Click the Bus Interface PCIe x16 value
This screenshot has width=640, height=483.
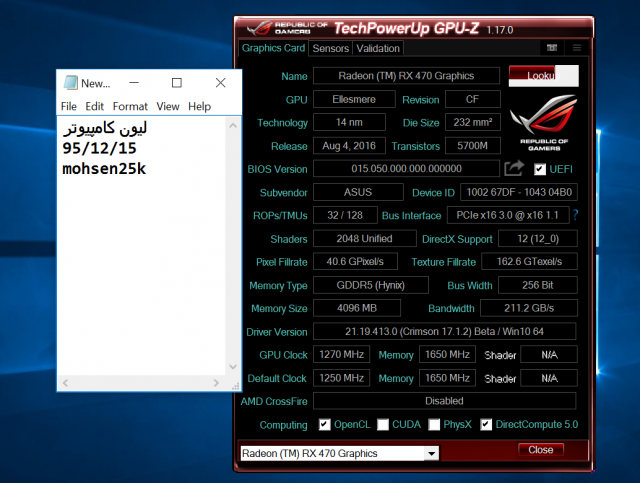[508, 215]
